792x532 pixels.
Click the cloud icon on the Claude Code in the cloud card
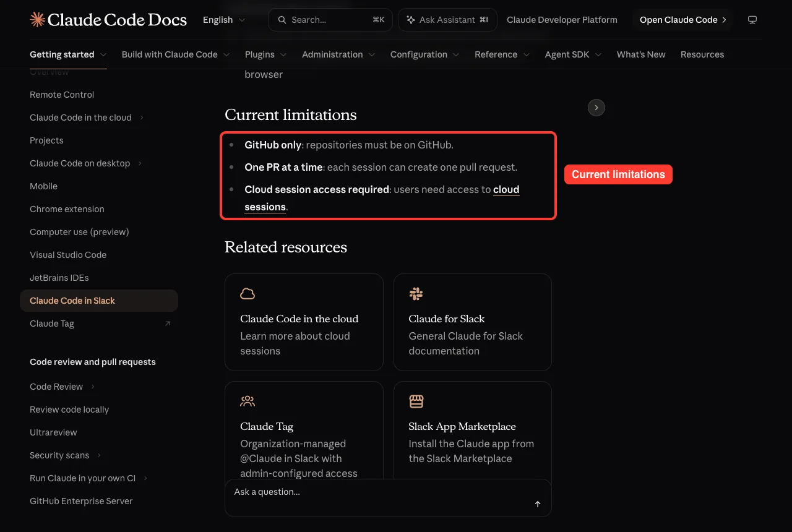[247, 294]
